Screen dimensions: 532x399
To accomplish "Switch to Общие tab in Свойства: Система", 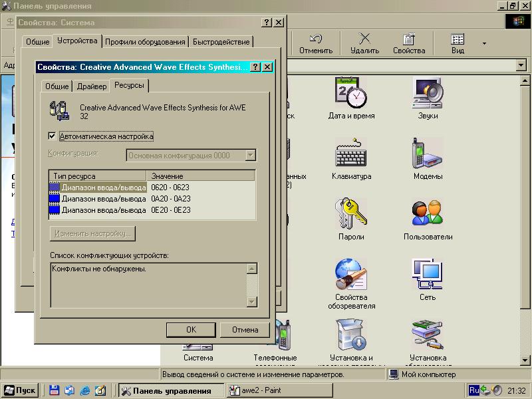I will tap(38, 42).
